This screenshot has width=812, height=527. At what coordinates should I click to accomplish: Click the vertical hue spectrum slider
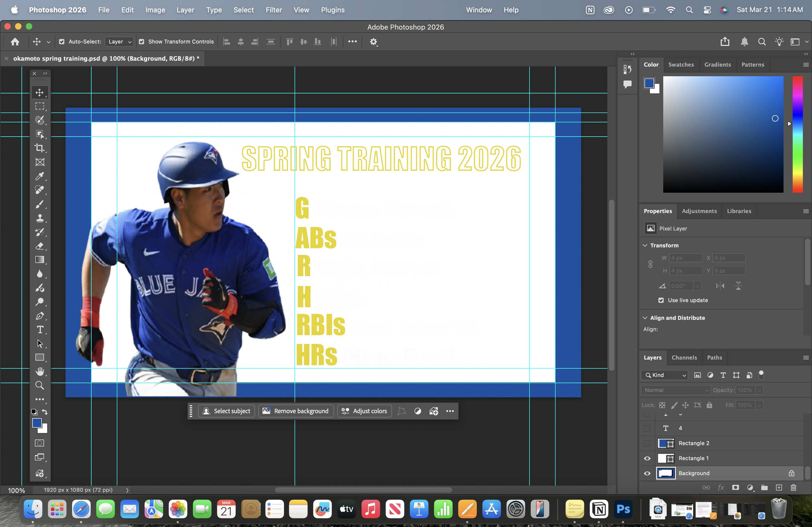[x=797, y=134]
